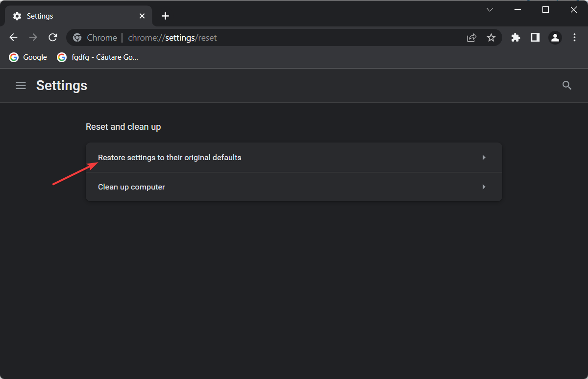Click the Chrome logo in address bar
Screen dimensions: 588x379
(77, 37)
